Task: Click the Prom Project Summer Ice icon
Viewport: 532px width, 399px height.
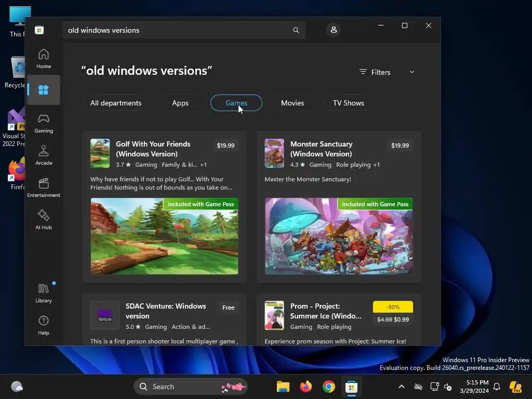Action: point(274,315)
